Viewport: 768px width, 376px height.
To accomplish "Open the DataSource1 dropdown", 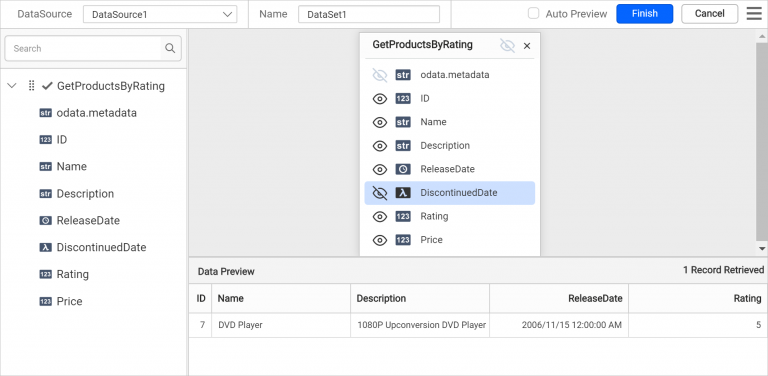I will click(160, 14).
